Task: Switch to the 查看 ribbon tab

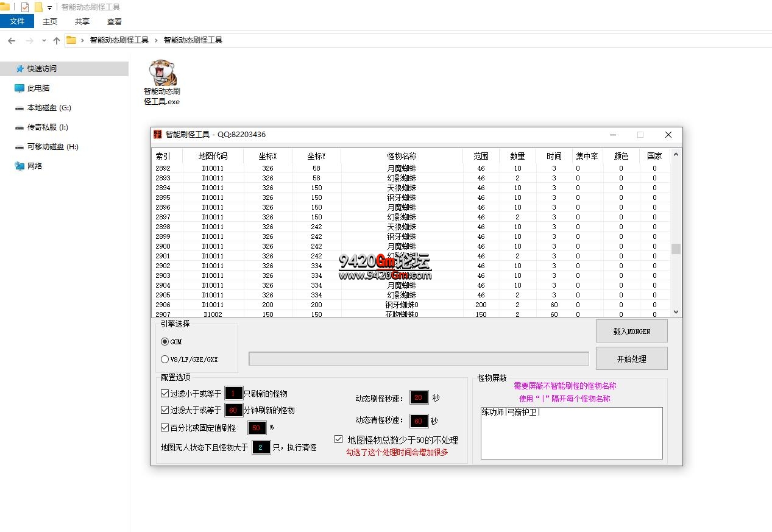Action: [115, 21]
